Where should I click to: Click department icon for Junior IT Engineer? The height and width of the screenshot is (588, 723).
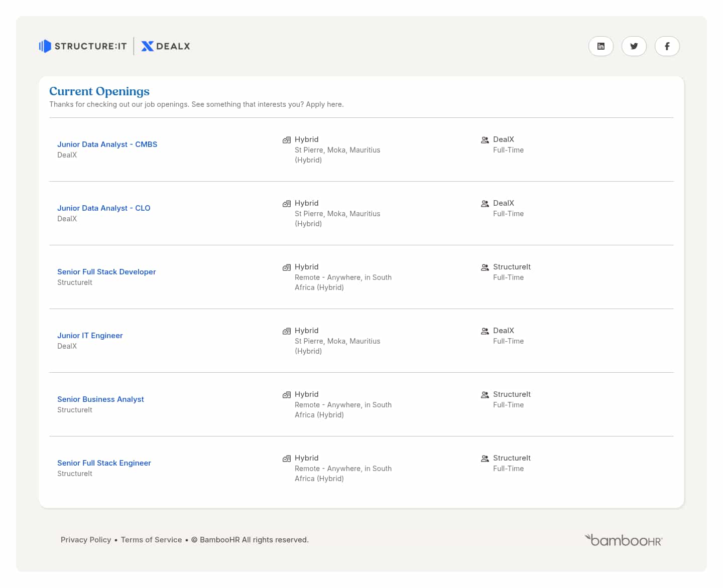tap(485, 331)
